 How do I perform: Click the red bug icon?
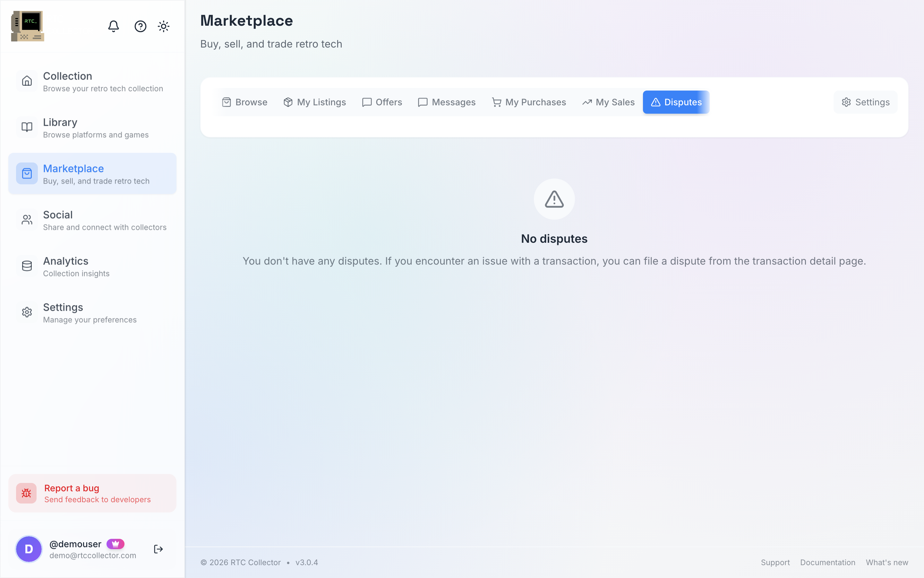click(x=26, y=493)
